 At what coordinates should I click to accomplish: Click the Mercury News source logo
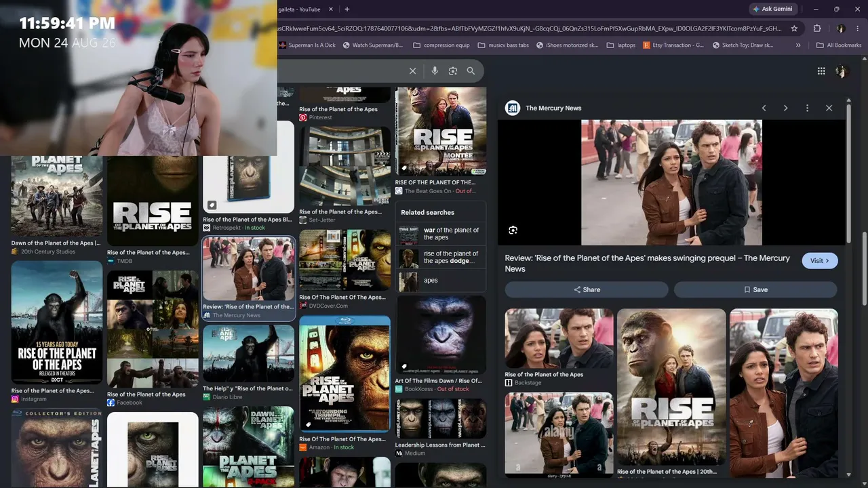coord(513,108)
